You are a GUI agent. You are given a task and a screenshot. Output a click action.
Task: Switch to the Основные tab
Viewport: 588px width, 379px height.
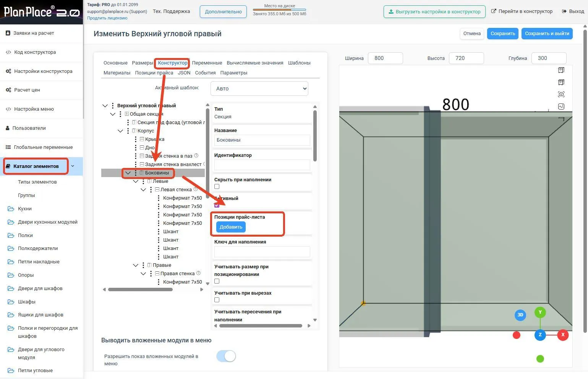115,63
